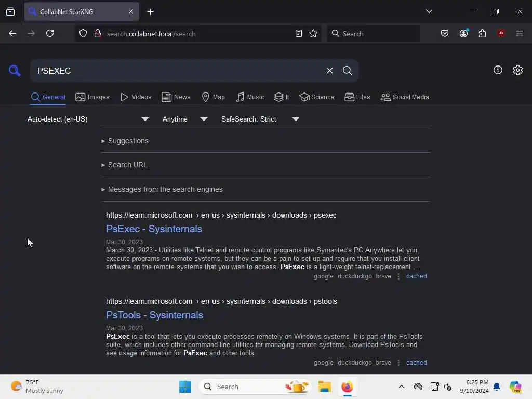Show hidden system tray icons
The image size is (532, 399).
(x=402, y=387)
